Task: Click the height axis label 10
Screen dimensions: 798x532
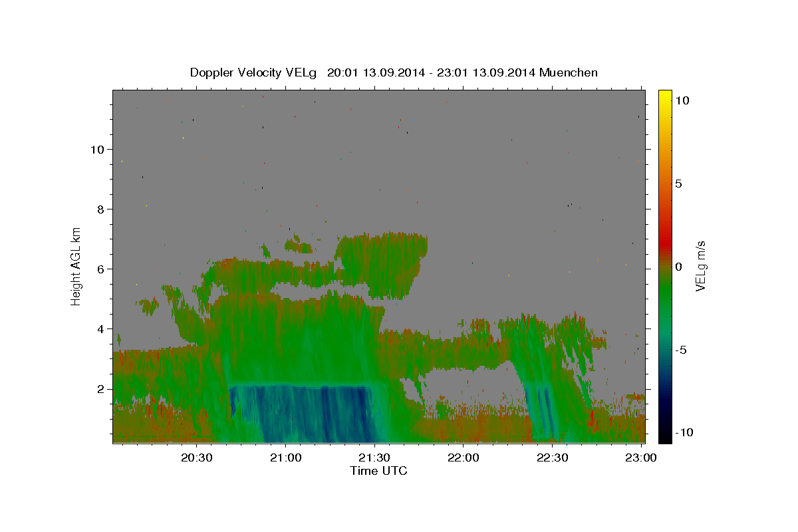Action: (x=98, y=150)
